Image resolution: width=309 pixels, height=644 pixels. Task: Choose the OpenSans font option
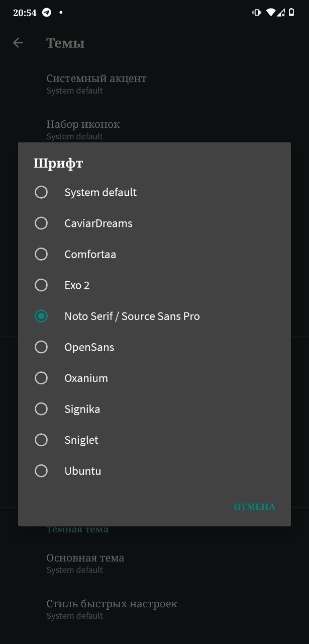(x=154, y=347)
